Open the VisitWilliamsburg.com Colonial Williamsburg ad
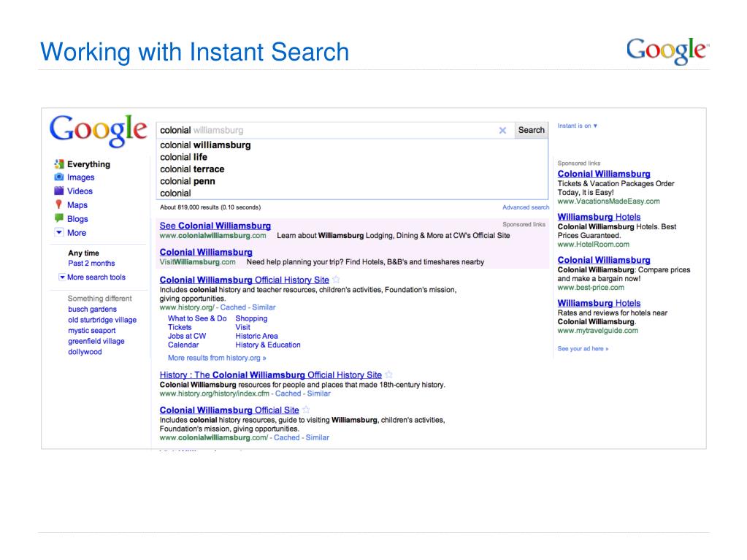 click(206, 253)
